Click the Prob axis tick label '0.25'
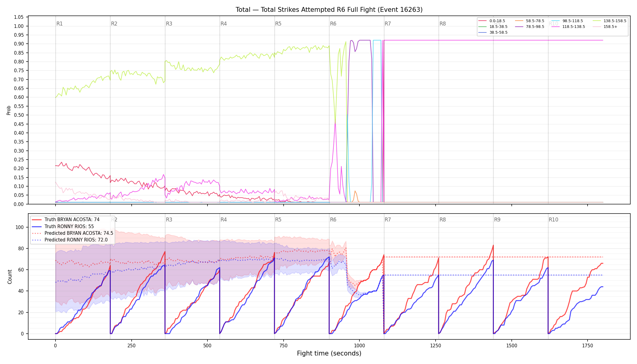The image size is (637, 364). tap(19, 160)
